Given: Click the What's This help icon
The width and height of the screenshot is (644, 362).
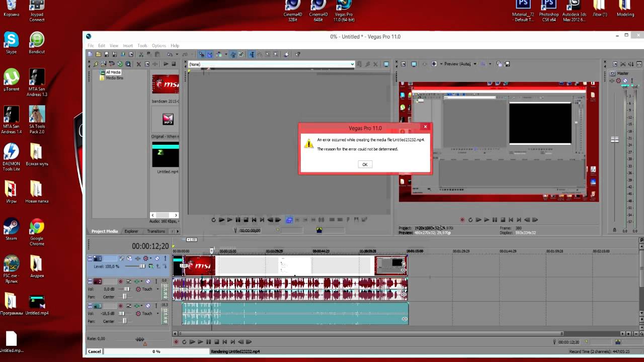Looking at the screenshot, I should (x=297, y=54).
